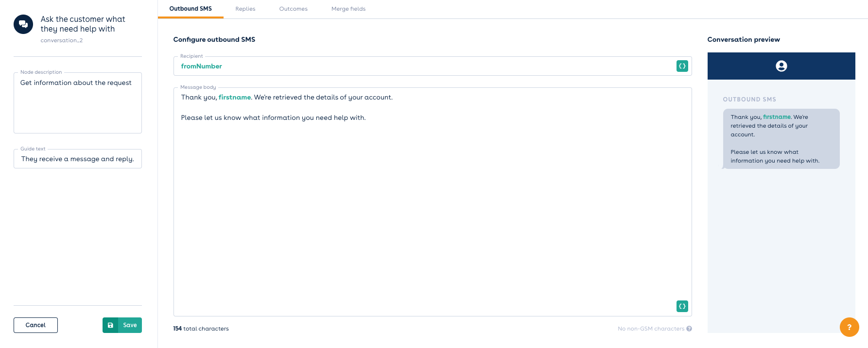Viewport: 868px width, 348px height.
Task: Click the '154 total characters' counter
Action: click(201, 329)
